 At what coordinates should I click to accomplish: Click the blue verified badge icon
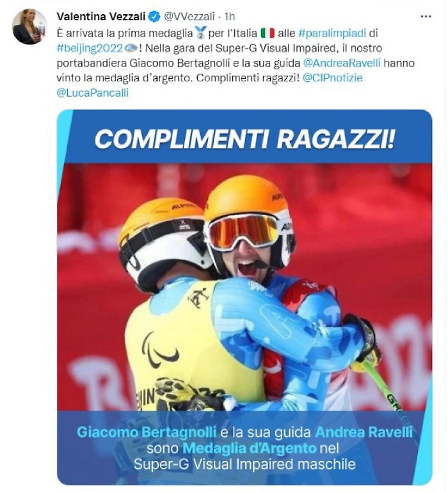click(x=154, y=16)
